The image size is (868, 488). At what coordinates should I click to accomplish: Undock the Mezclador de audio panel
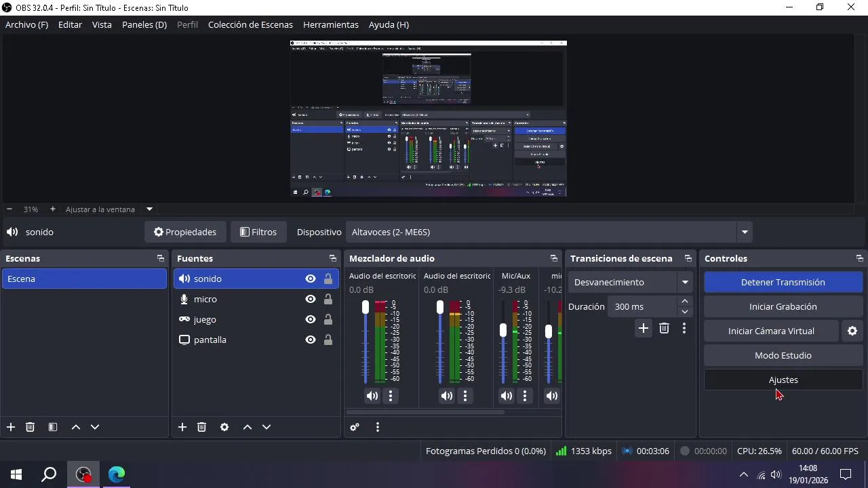click(x=554, y=258)
